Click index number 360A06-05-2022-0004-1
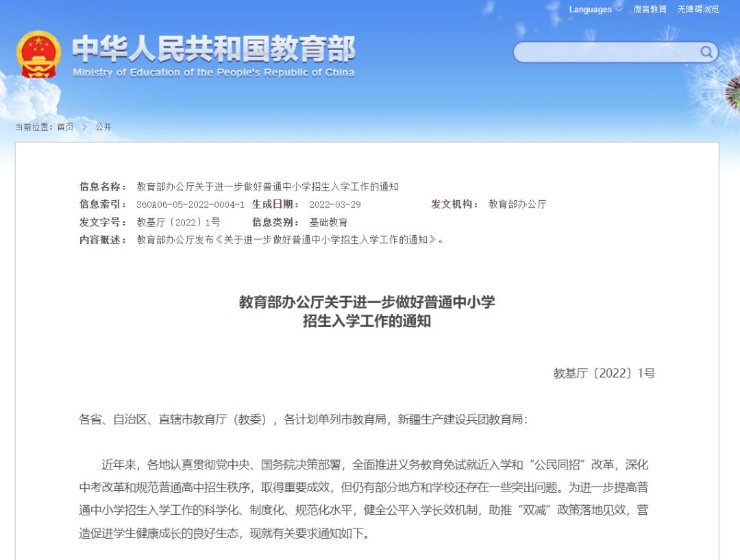Screen dimensions: 740x560 pyautogui.click(x=190, y=204)
